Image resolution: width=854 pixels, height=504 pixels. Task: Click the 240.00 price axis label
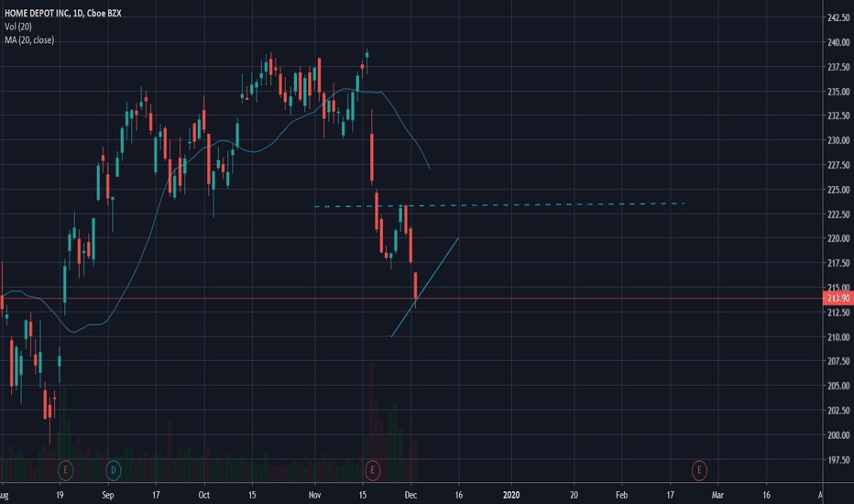(x=838, y=42)
